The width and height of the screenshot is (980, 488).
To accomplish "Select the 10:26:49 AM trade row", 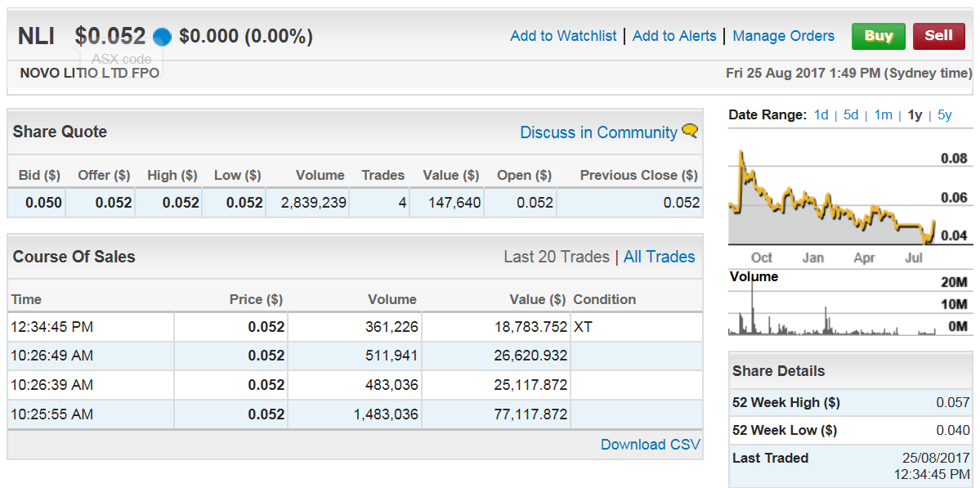I will pos(355,356).
